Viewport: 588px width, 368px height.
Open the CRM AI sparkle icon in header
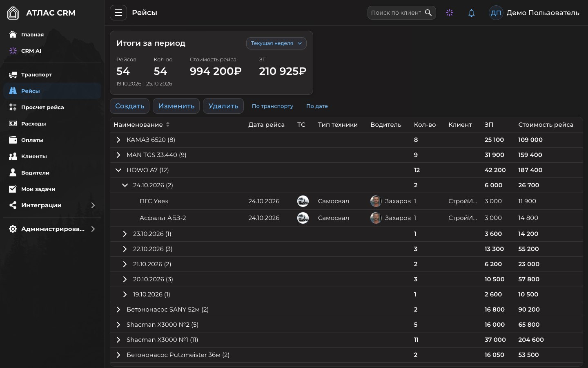(x=450, y=13)
